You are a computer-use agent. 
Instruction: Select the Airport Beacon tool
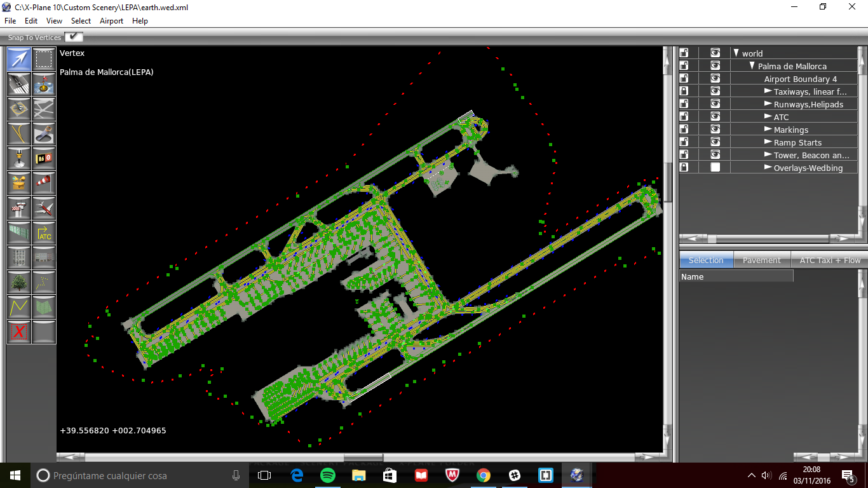tap(19, 184)
